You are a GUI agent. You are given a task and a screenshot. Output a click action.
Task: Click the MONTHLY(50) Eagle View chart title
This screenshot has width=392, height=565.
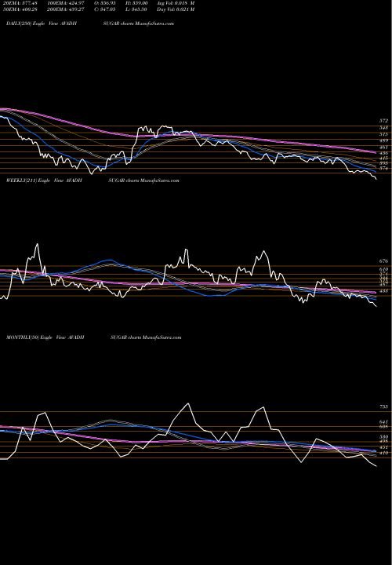point(45,337)
